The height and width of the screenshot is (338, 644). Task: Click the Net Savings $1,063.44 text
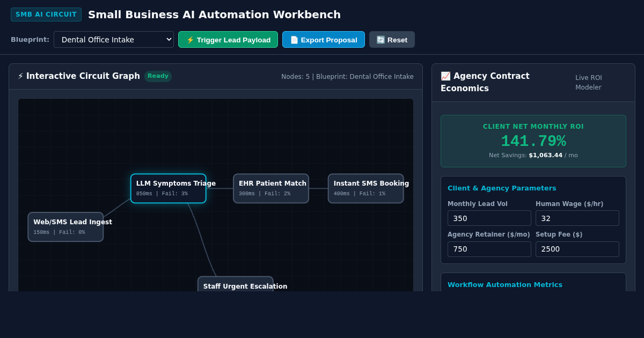[533, 156]
